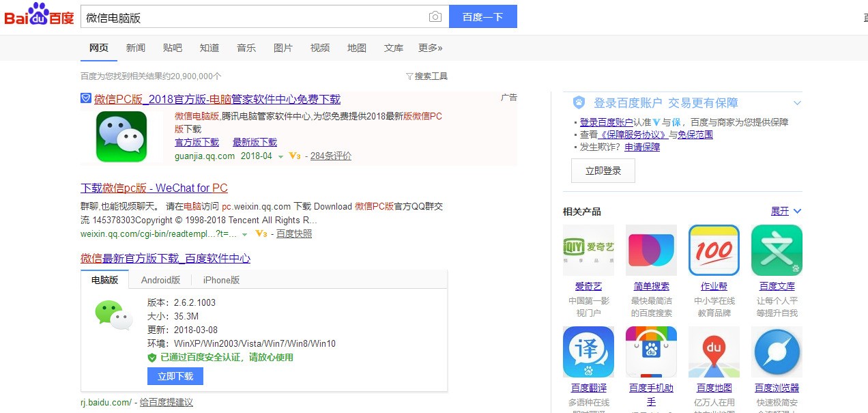Click the 申请保障 link
Viewport: 868px width, 413px height.
click(x=642, y=147)
